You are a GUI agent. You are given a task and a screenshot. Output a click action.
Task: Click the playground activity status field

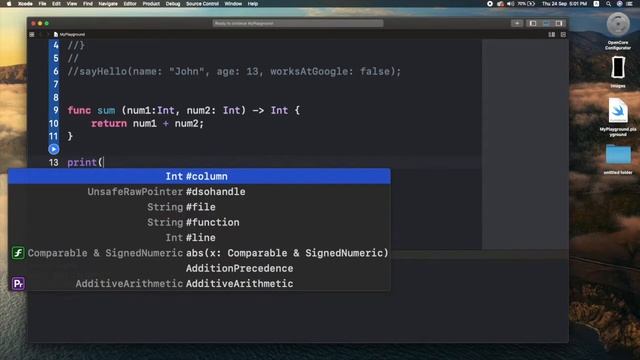tap(298, 23)
